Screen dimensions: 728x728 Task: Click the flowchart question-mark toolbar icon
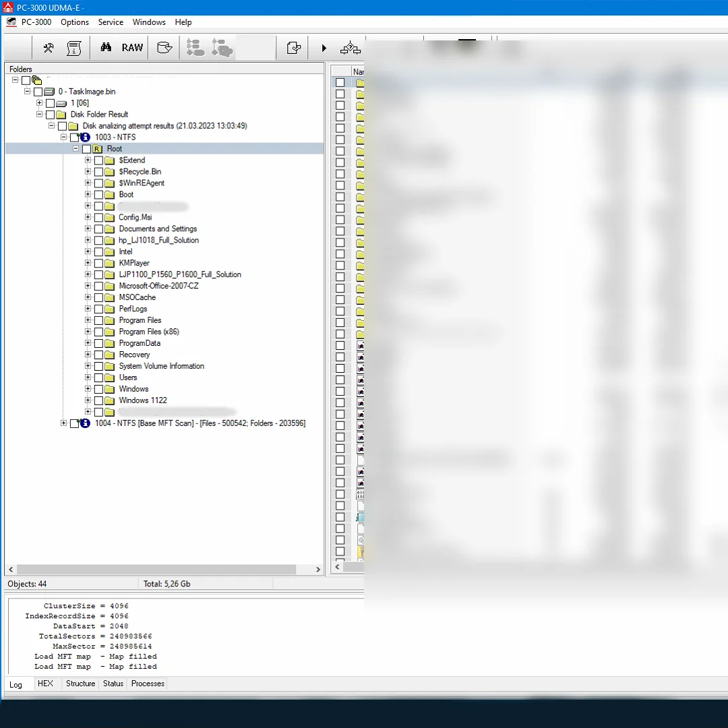[350, 48]
